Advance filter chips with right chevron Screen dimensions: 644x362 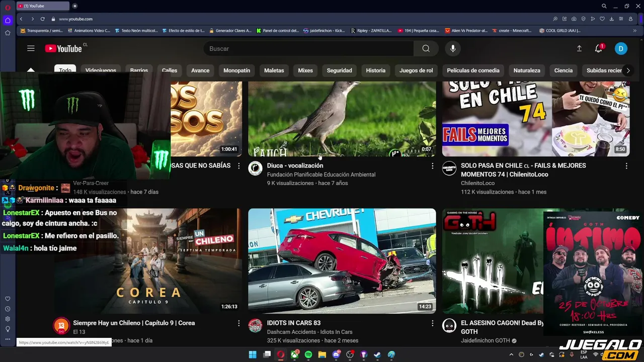click(628, 70)
